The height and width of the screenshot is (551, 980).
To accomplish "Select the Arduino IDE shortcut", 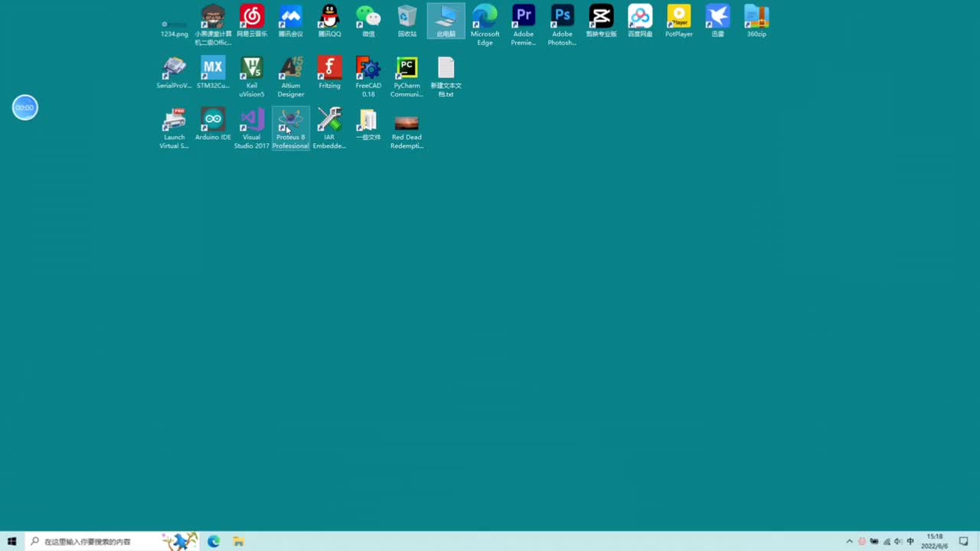I will click(213, 124).
